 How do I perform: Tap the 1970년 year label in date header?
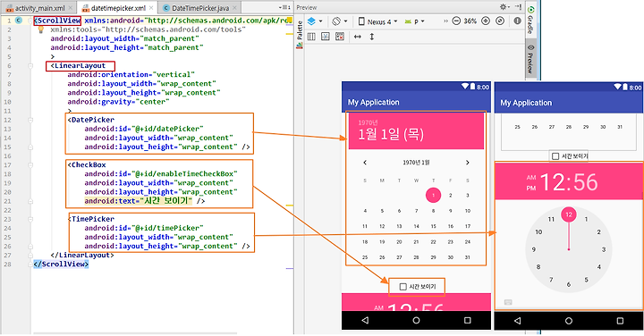[368, 122]
